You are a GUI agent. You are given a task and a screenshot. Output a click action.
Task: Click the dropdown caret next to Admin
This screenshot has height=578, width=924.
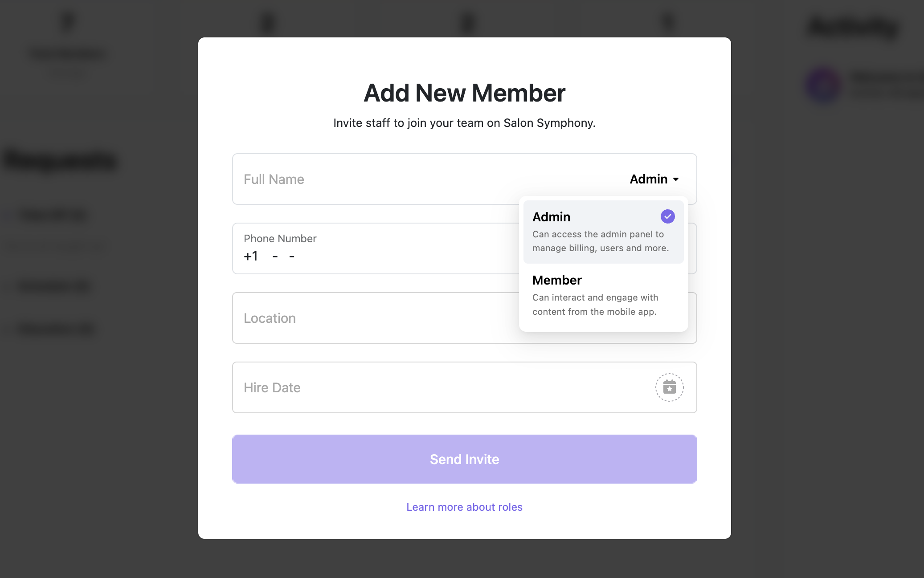(x=676, y=179)
